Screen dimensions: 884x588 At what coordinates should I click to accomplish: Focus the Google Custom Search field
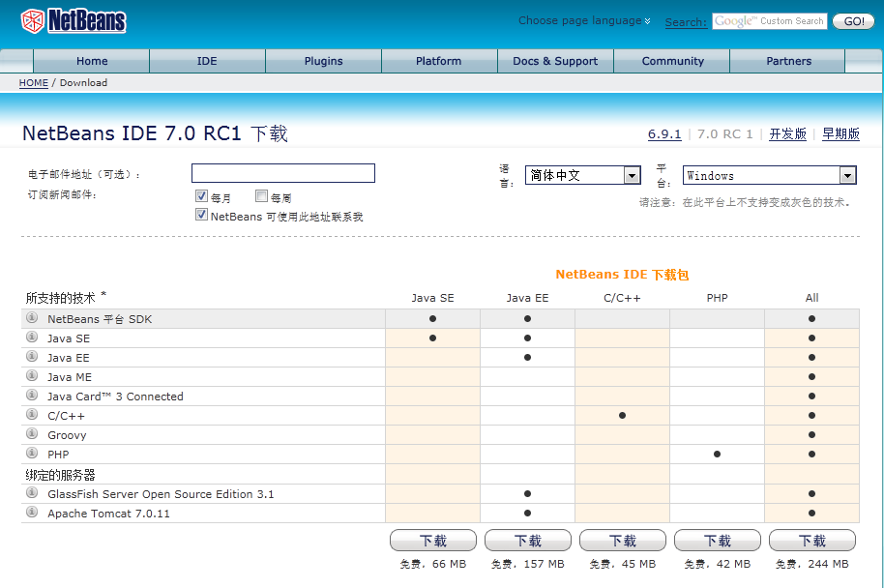pos(770,21)
